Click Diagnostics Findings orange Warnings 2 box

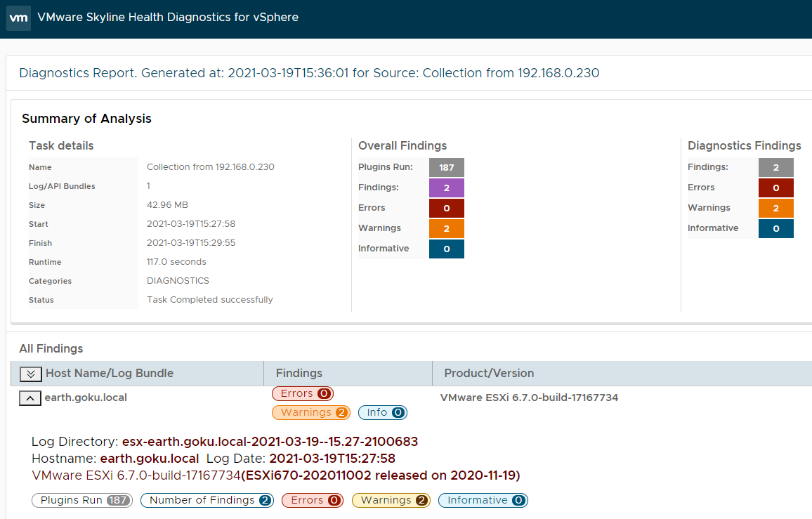[x=775, y=208]
